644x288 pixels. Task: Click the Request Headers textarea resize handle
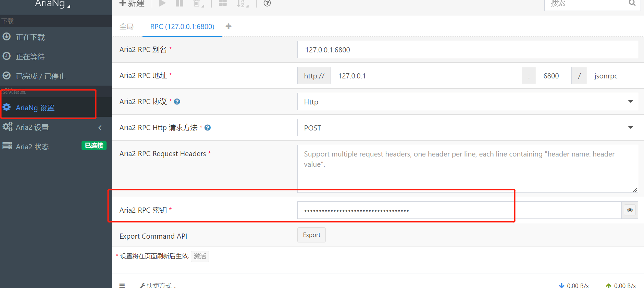click(635, 190)
